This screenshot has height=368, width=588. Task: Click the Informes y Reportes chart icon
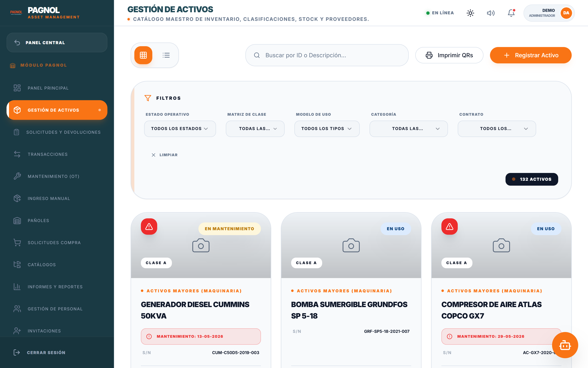17,287
